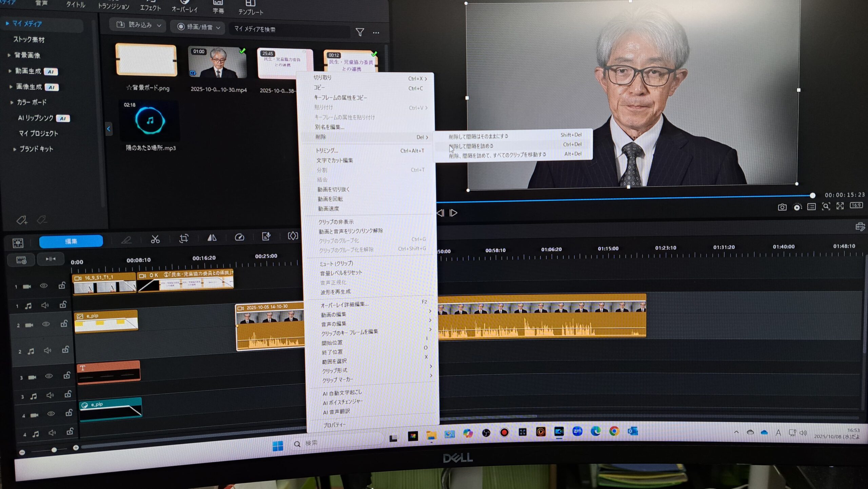Open the speed gauge tool in timeline toolbar
Image resolution: width=868 pixels, height=489 pixels.
coord(239,237)
